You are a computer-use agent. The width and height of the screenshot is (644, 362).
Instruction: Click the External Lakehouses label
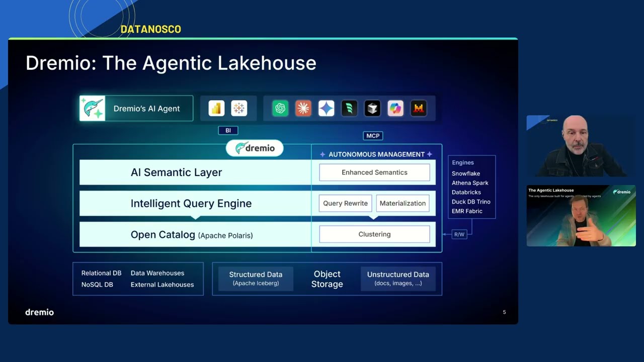[x=162, y=285]
